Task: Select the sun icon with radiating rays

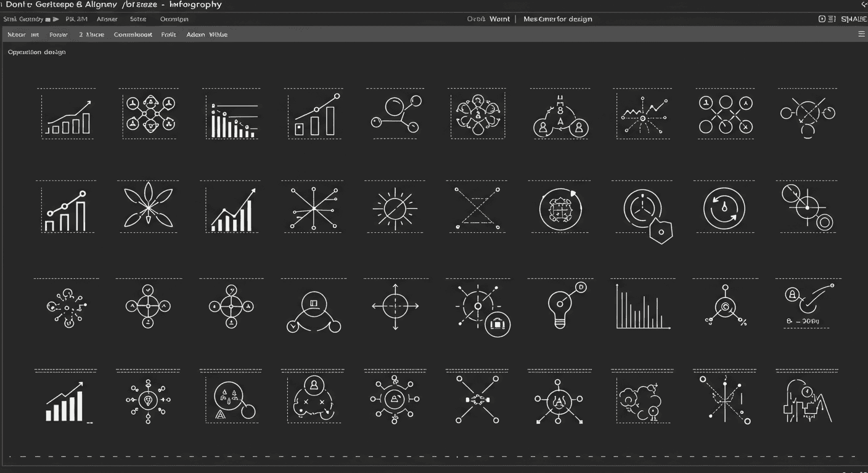Action: pyautogui.click(x=395, y=209)
